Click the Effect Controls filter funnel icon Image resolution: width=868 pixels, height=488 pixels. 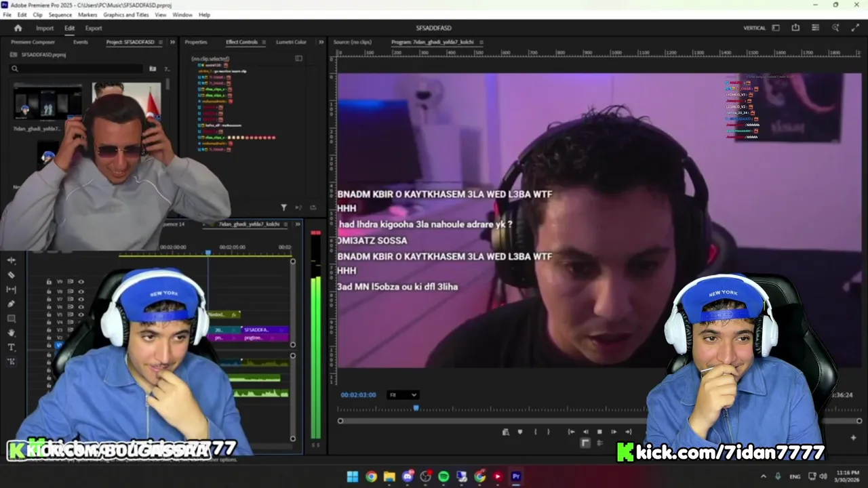point(283,207)
